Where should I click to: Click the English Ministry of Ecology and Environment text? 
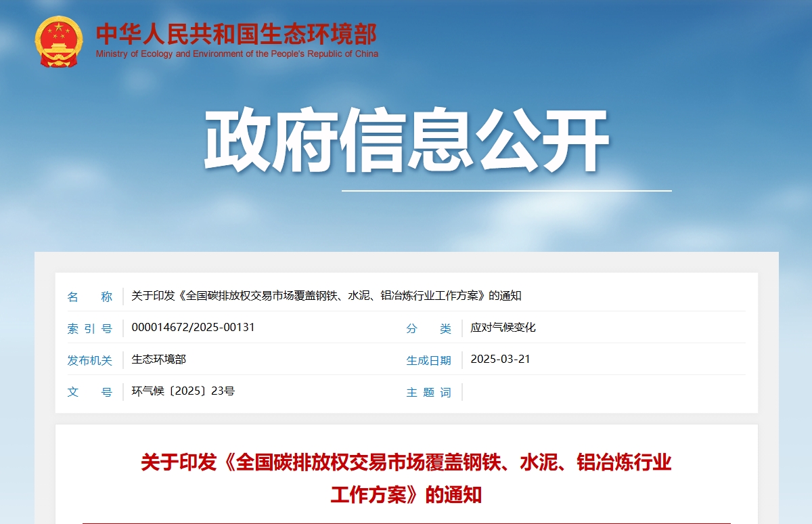[237, 54]
